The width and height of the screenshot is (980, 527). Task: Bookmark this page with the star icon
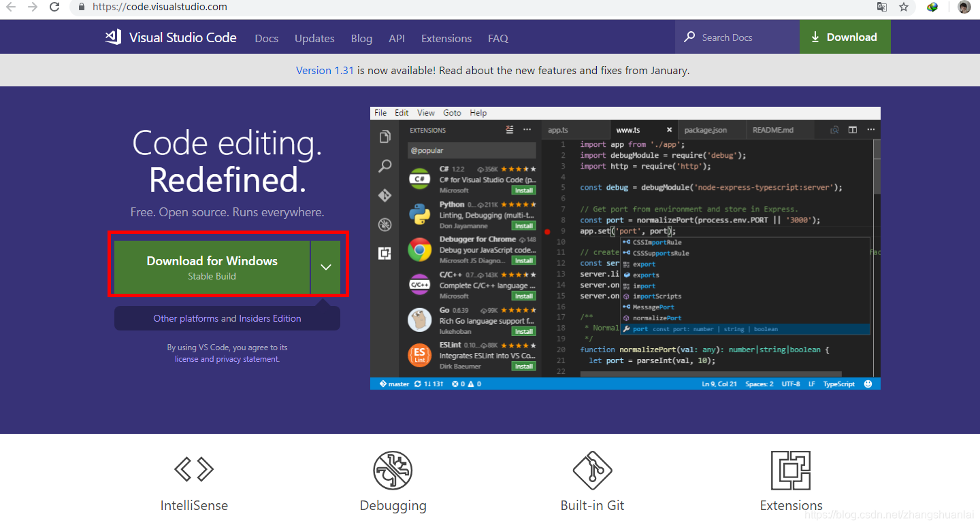(x=904, y=7)
